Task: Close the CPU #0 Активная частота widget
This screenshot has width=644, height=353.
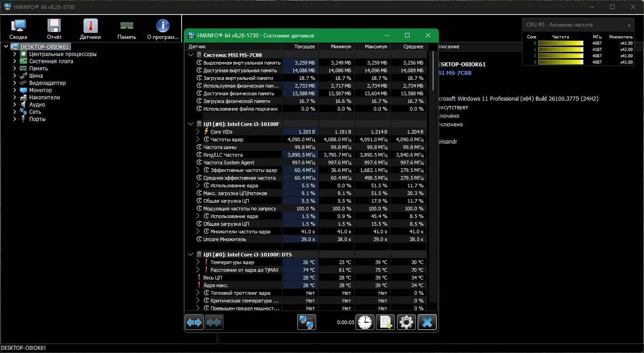Action: coord(629,25)
